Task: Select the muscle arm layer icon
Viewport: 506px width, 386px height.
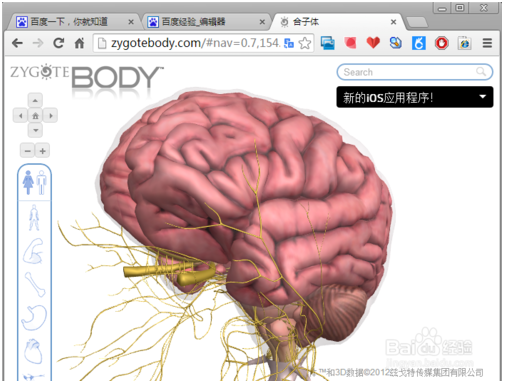Action: coord(33,251)
